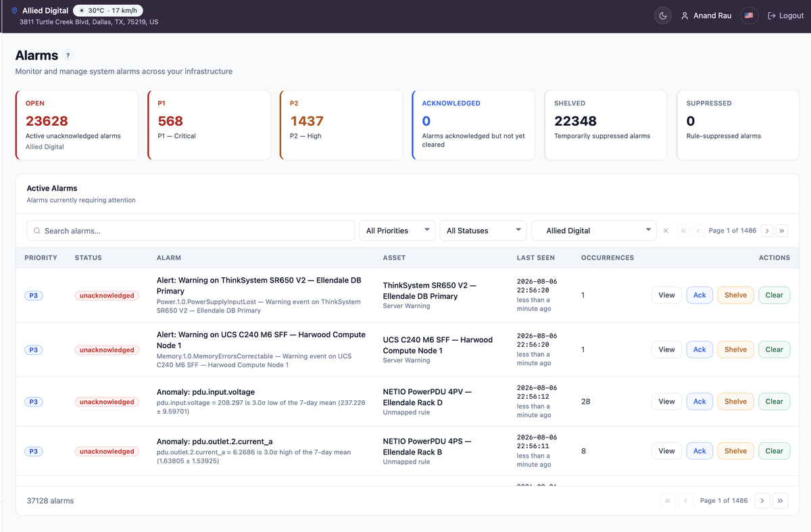This screenshot has height=532, width=811.
Task: View the ThinkSystem SR650 V2 alarm
Action: coord(666,295)
